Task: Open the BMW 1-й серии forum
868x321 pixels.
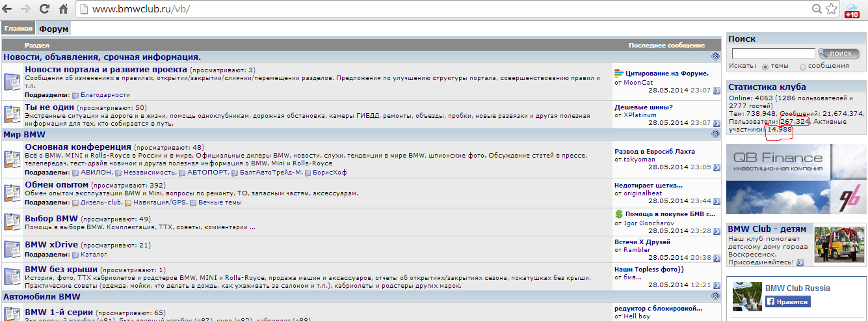Action: [x=59, y=312]
